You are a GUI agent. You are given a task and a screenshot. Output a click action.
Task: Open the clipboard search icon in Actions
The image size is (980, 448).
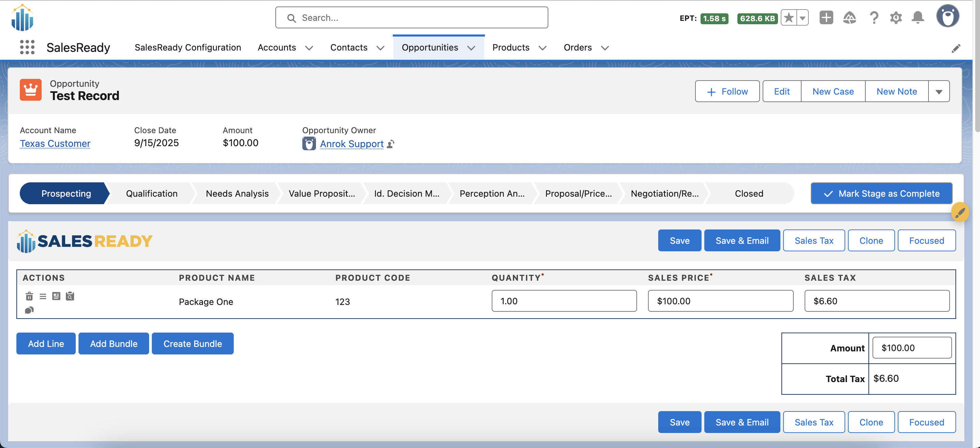pos(70,296)
